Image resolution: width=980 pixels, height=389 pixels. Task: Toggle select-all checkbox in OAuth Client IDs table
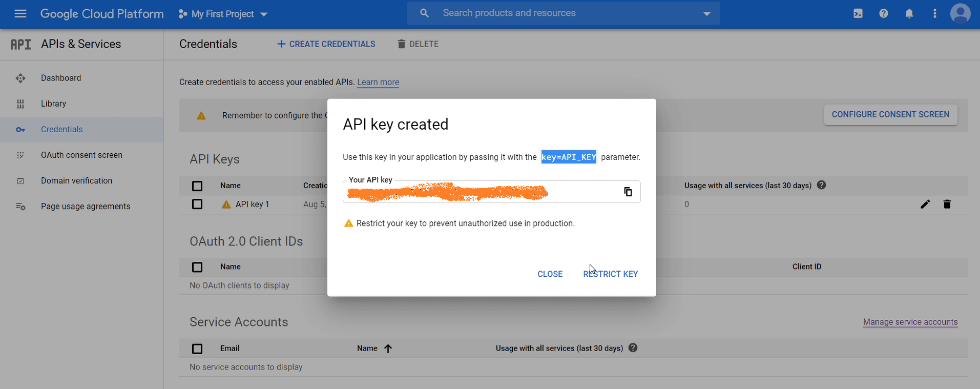197,267
